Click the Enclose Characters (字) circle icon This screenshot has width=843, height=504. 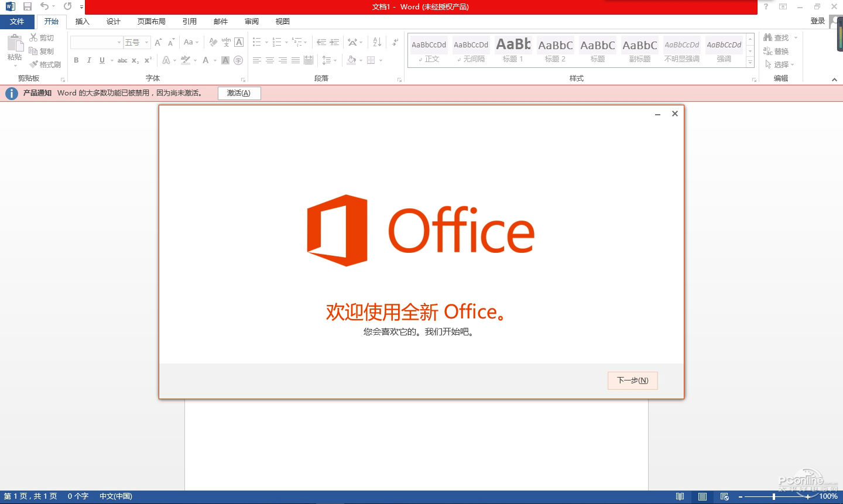coord(238,60)
